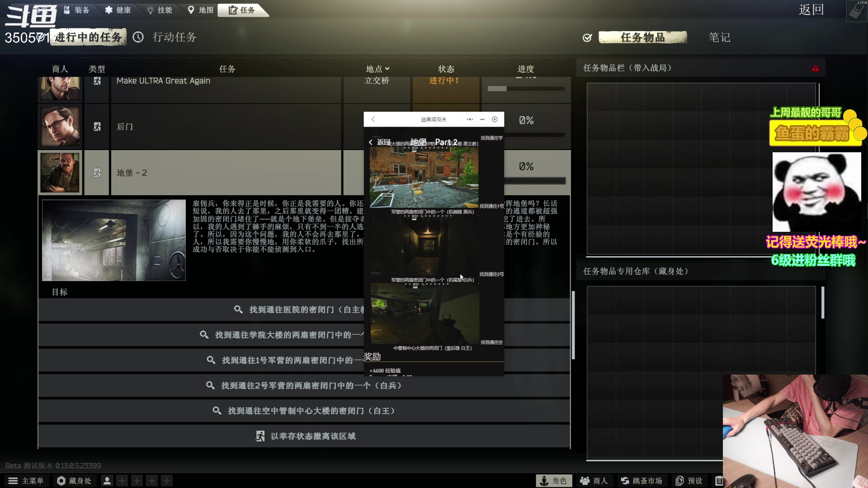Open the 任务物品 quest items tab
868x488 pixels.
[x=642, y=37]
